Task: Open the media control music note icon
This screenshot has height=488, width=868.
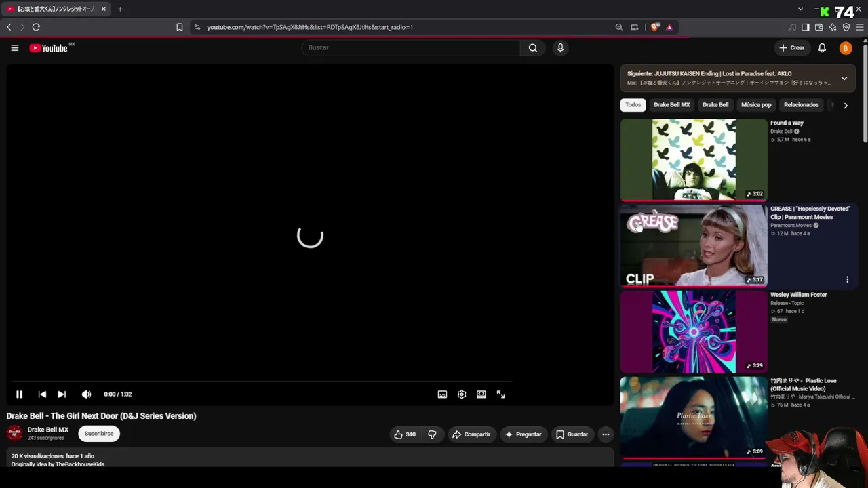Action: coord(792,27)
